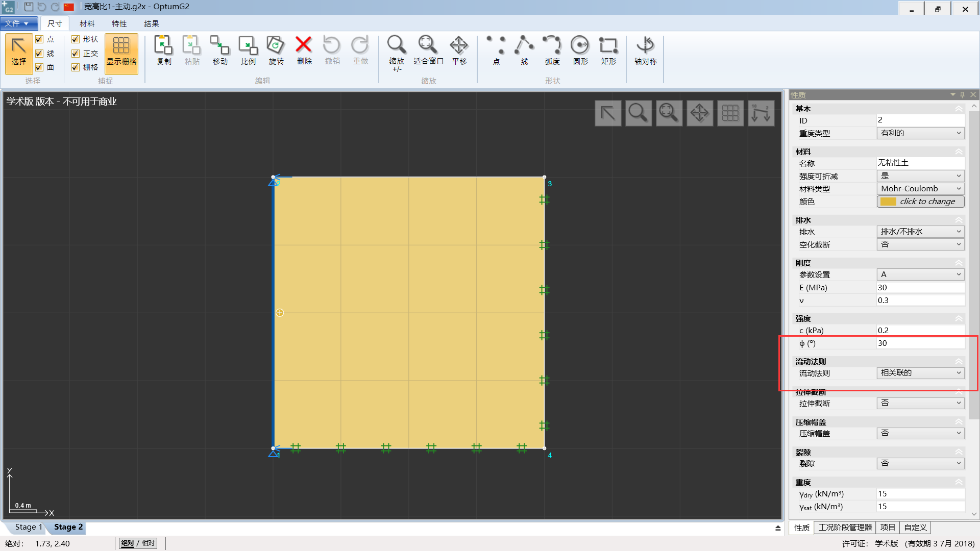The image size is (980, 551).
Task: Open the 空化截断 dropdown
Action: click(921, 244)
